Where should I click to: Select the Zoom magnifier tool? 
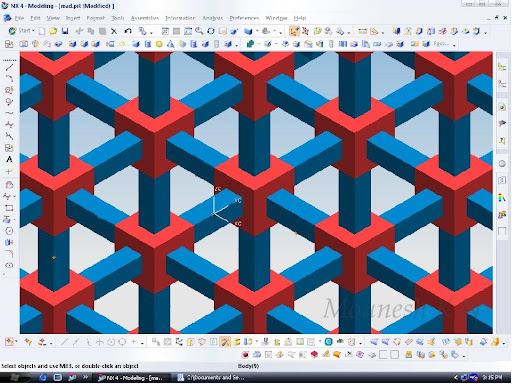coord(199,31)
